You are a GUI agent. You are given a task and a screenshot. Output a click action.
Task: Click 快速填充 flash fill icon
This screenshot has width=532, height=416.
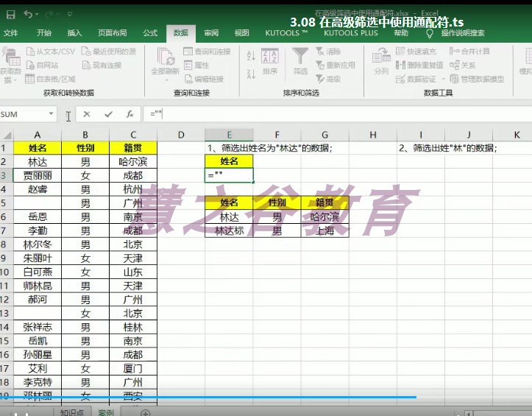[400, 52]
